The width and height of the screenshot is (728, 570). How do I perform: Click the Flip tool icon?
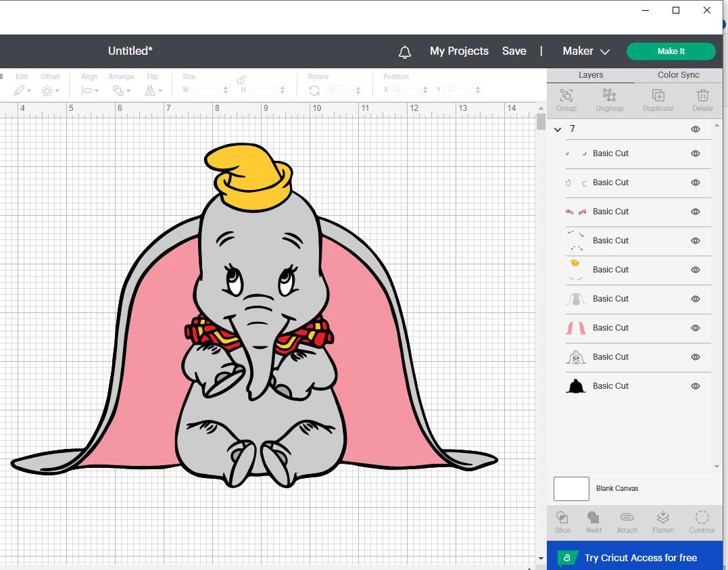(x=150, y=91)
